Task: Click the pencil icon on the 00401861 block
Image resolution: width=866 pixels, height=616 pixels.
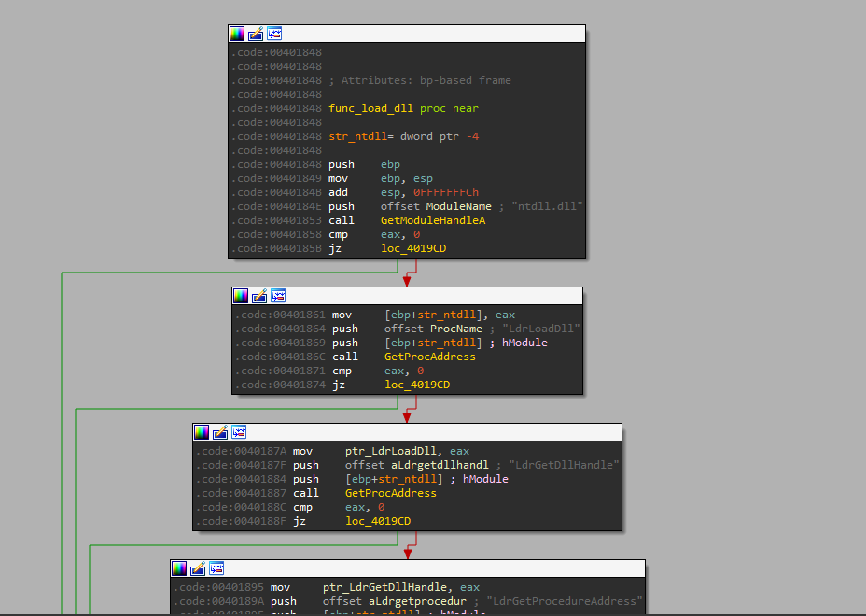Action: (258, 295)
